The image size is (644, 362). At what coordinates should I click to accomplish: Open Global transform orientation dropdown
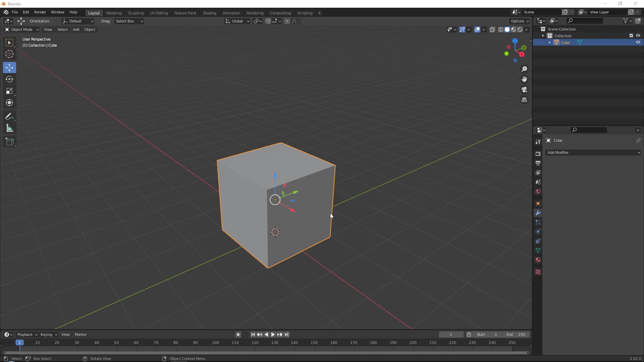pos(237,21)
